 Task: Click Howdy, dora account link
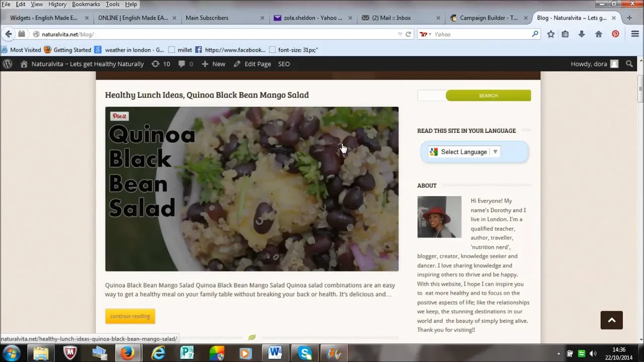click(x=594, y=64)
